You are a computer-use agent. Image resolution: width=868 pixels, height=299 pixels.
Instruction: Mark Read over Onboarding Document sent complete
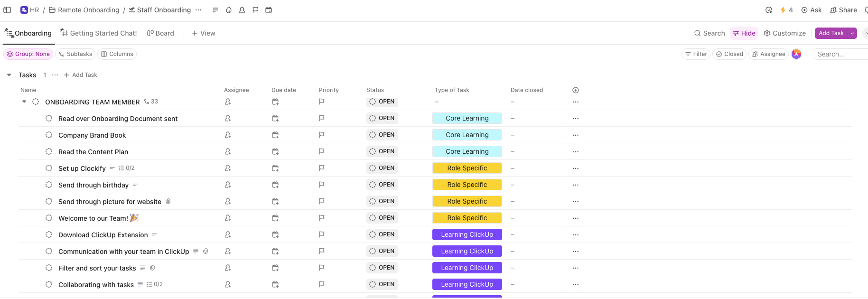pos(49,119)
